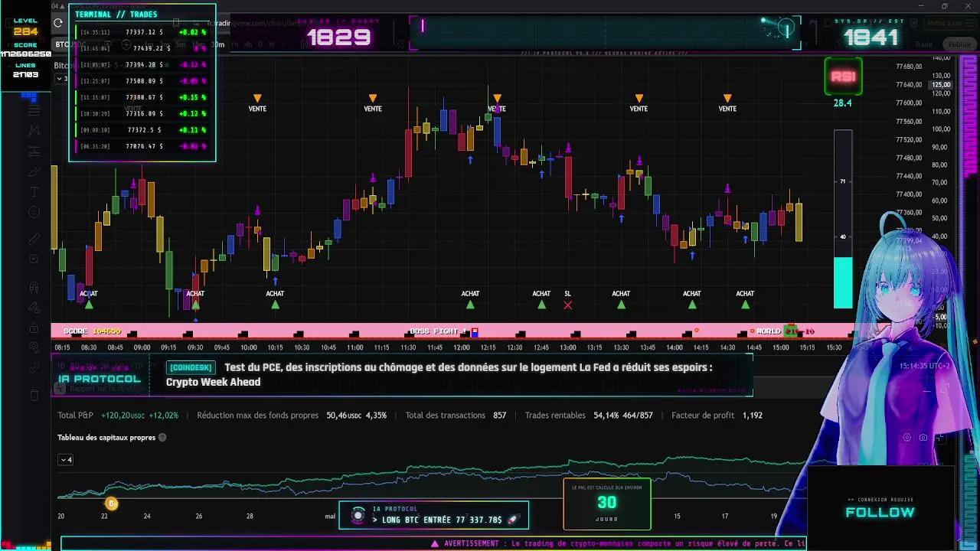Image resolution: width=980 pixels, height=551 pixels.
Task: Click the trade row priced 77439.22 $
Action: point(142,48)
